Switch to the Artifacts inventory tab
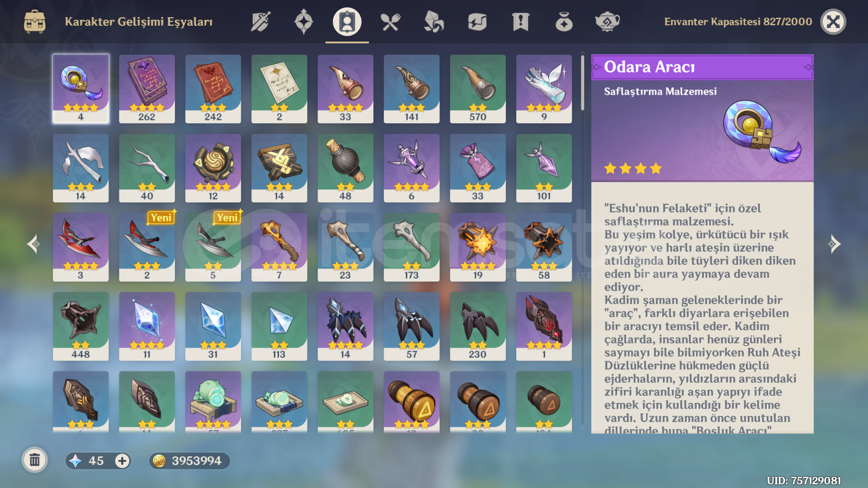868x488 pixels. [x=304, y=22]
